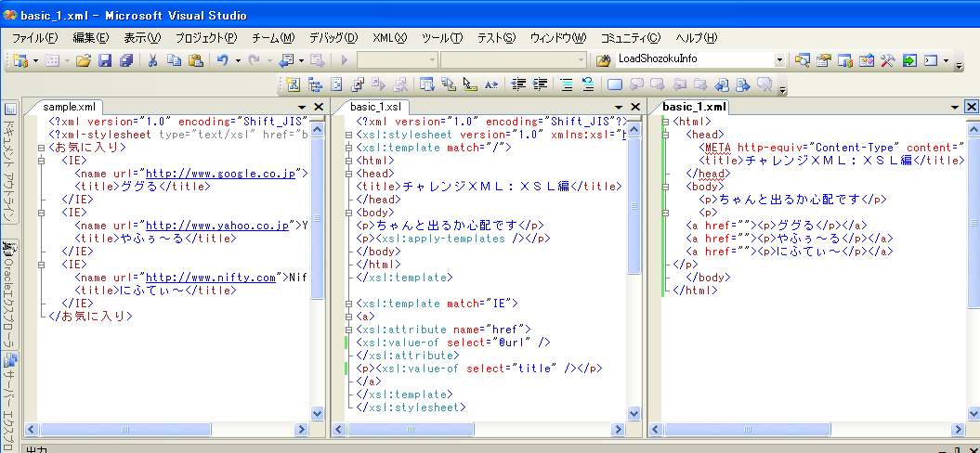
Task: Switch to the basic_1.xsl tab
Action: [x=375, y=107]
